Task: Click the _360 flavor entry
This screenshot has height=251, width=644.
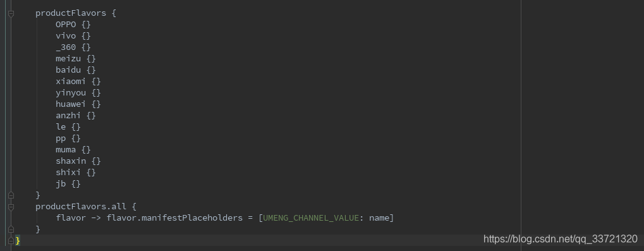Action: (x=73, y=47)
